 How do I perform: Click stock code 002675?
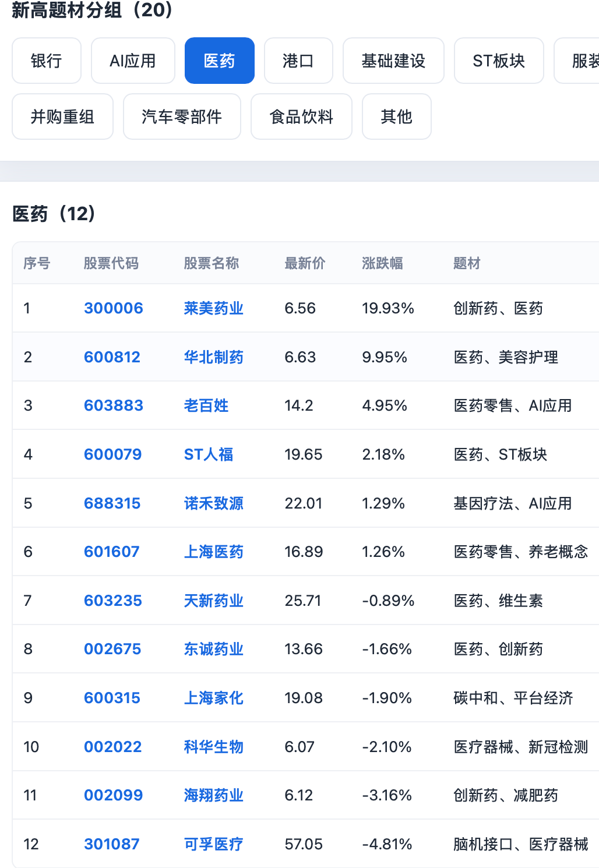112,649
